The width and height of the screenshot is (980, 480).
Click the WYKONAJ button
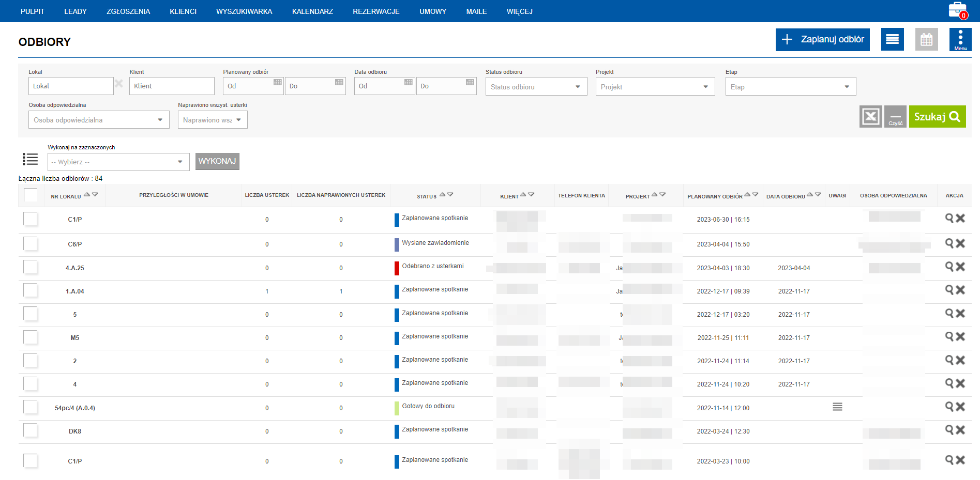[217, 161]
